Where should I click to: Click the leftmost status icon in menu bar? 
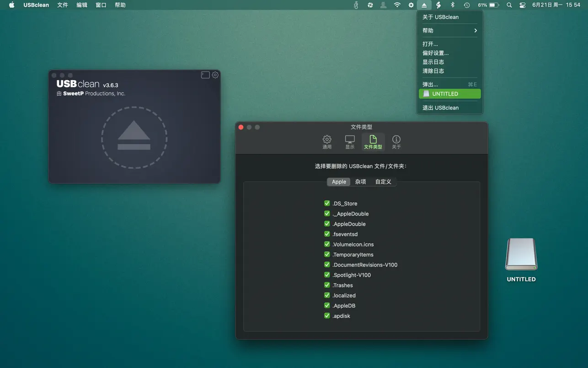[356, 5]
